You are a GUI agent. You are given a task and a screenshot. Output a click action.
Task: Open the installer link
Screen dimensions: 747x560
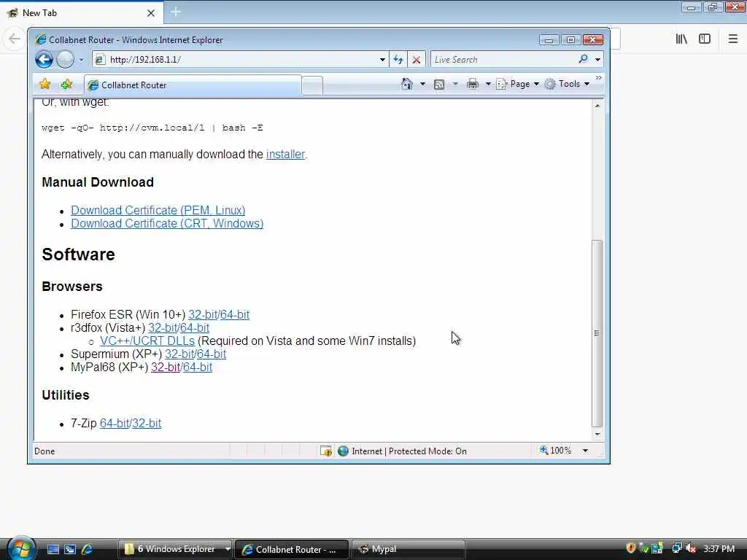click(285, 155)
